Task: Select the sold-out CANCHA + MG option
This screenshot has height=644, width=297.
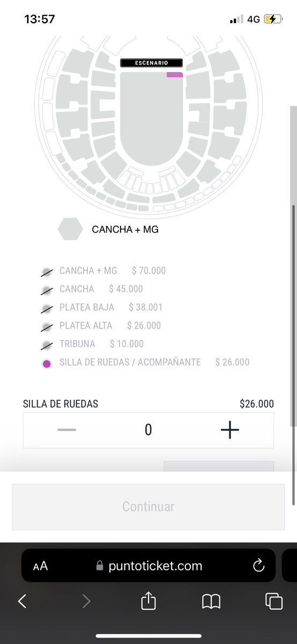Action: click(x=88, y=271)
